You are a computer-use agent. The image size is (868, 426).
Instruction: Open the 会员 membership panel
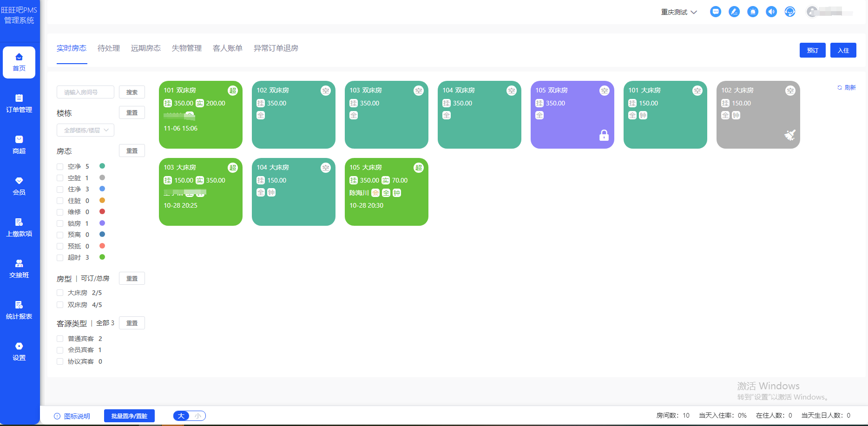(x=19, y=185)
